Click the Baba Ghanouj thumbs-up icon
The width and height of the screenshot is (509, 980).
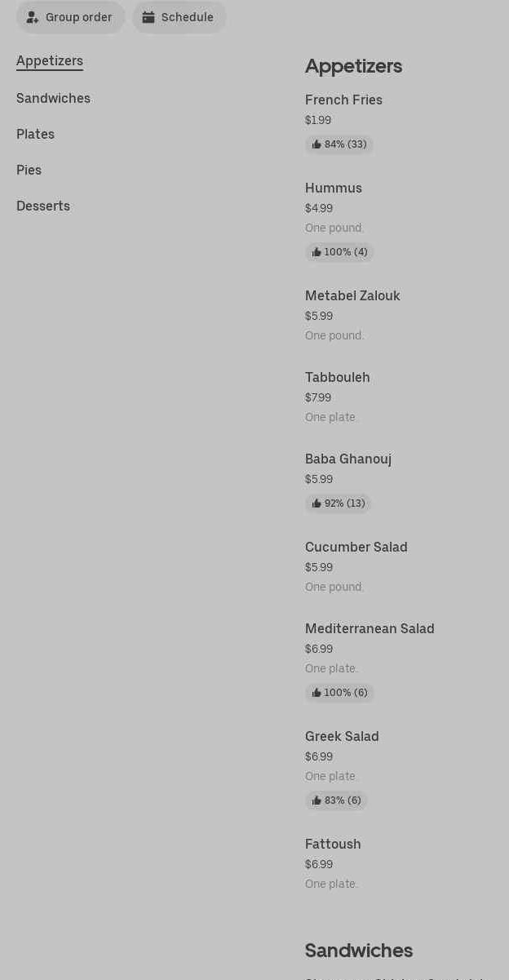(x=316, y=503)
